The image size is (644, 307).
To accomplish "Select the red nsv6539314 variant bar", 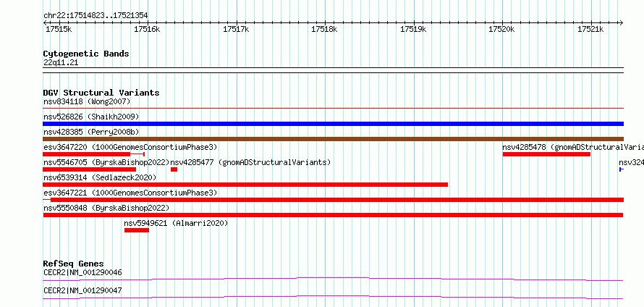I will coord(245,185).
